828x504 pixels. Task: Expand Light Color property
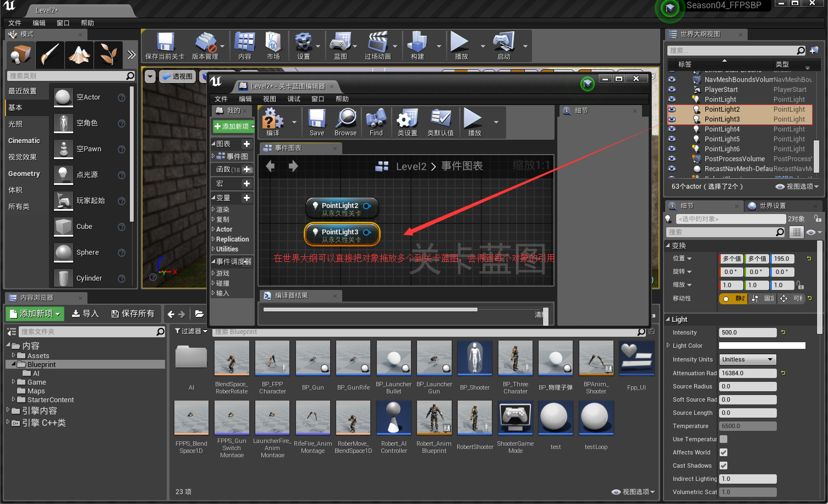pyautogui.click(x=668, y=346)
